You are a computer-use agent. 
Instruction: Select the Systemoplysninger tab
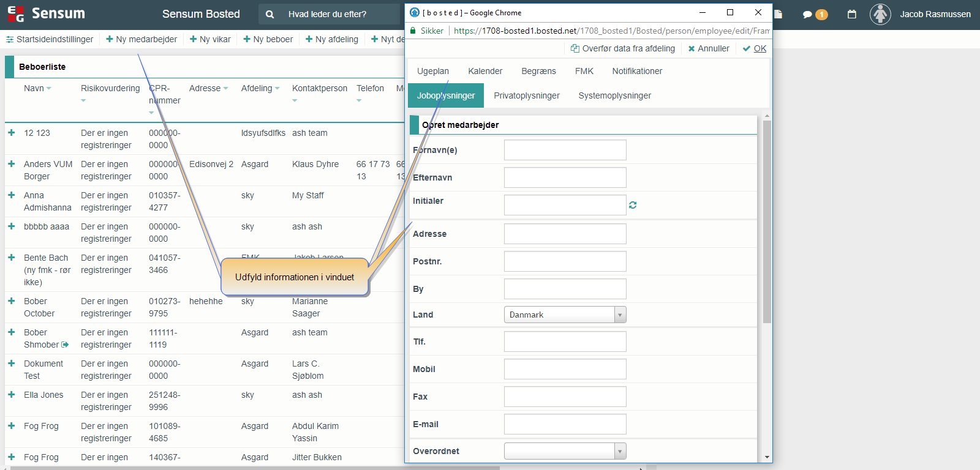(x=614, y=95)
